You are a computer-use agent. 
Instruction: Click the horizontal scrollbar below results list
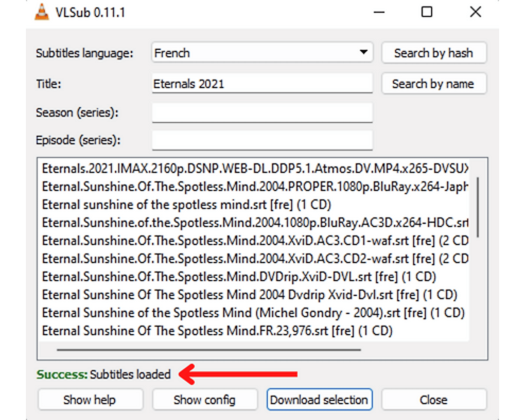(x=209, y=350)
